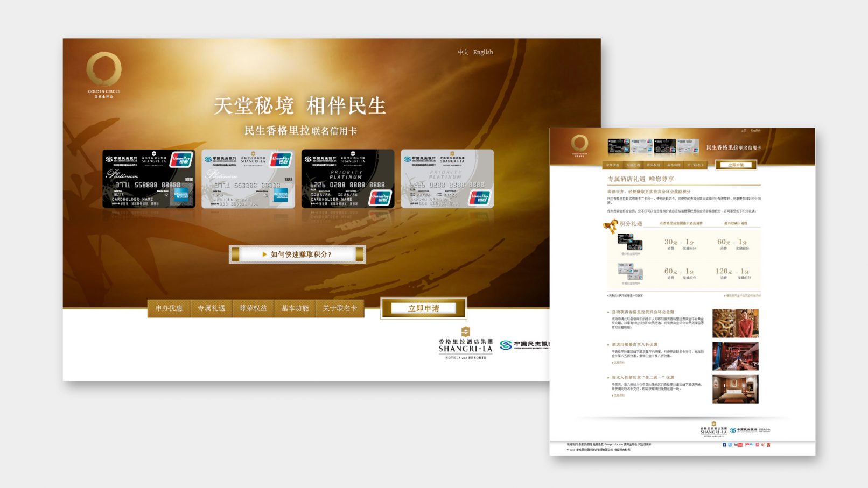
Task: Open 申办优惠 tab on inner page
Action: point(613,165)
